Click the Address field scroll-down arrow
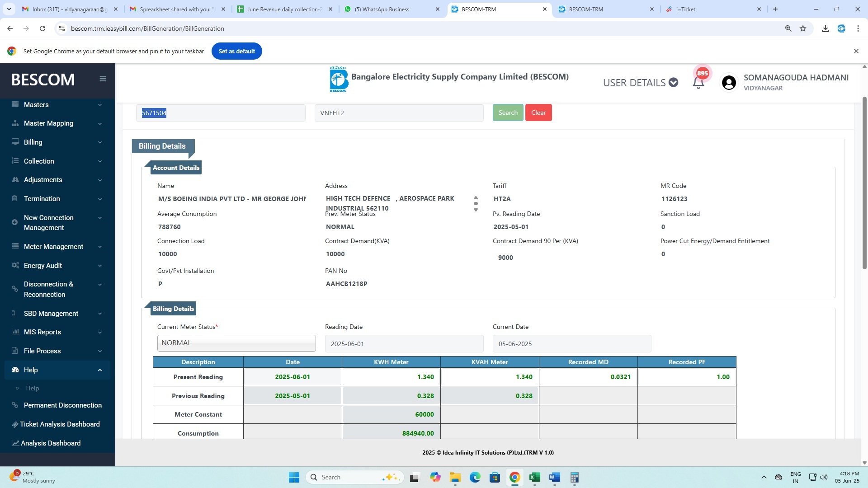The width and height of the screenshot is (868, 488). [x=476, y=210]
